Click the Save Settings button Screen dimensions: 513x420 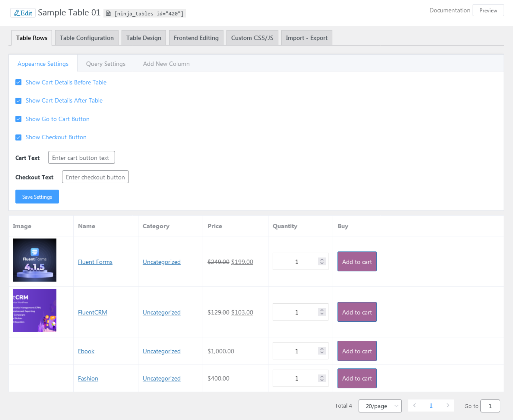pos(37,196)
